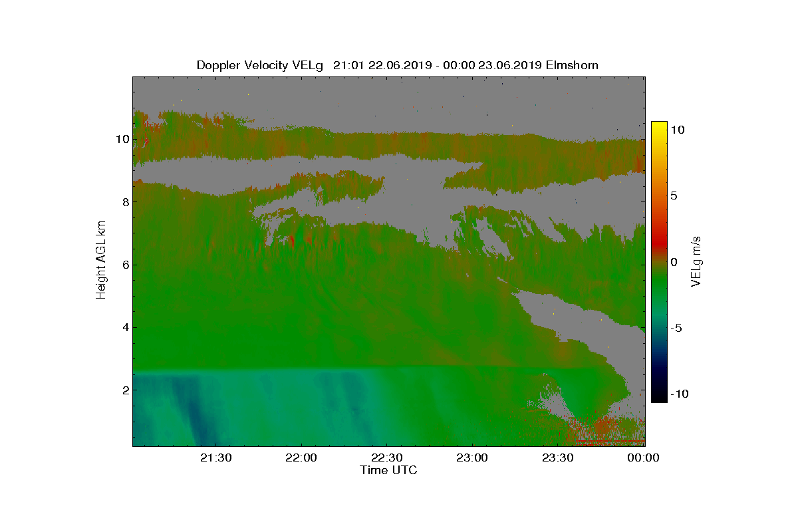Click the height tick label 6
Image resolution: width=798 pixels, height=532 pixels.
click(x=125, y=265)
